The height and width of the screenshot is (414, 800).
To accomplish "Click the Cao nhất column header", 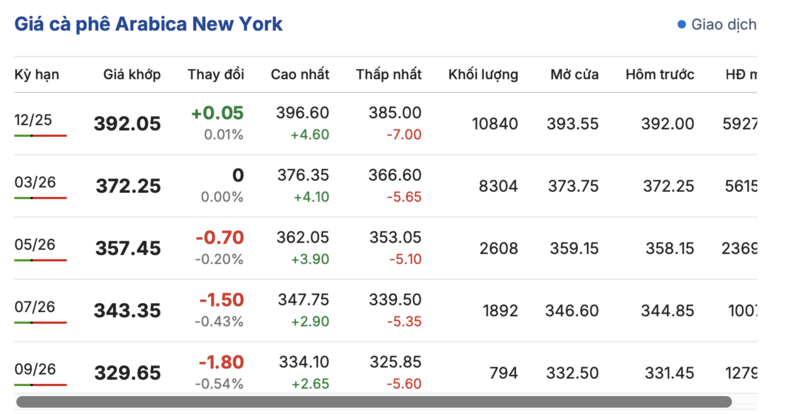I will [x=300, y=75].
